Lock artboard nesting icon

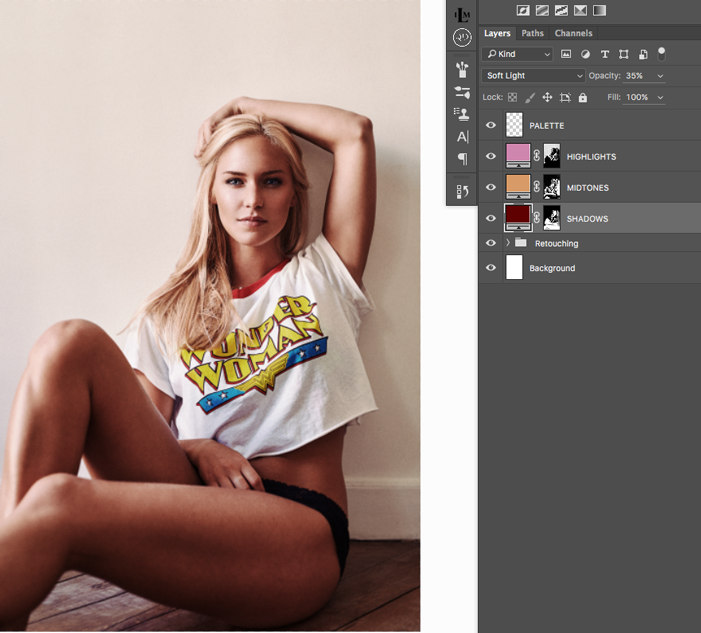(x=565, y=97)
